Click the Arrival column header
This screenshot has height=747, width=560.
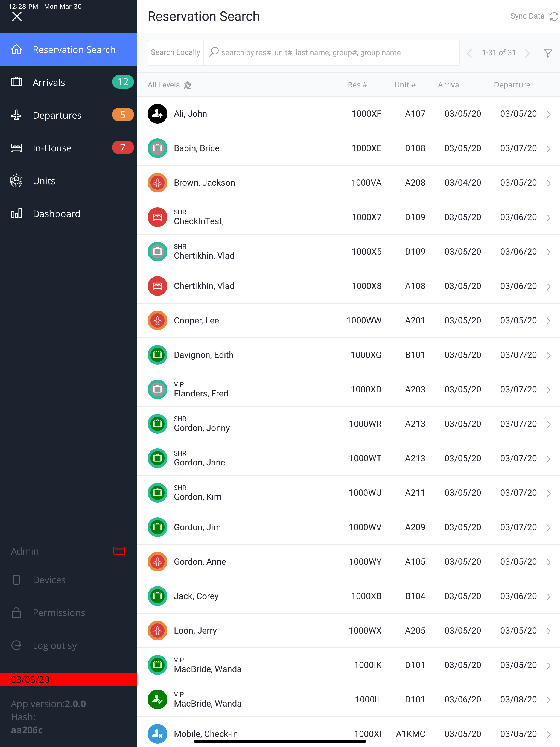pyautogui.click(x=449, y=85)
